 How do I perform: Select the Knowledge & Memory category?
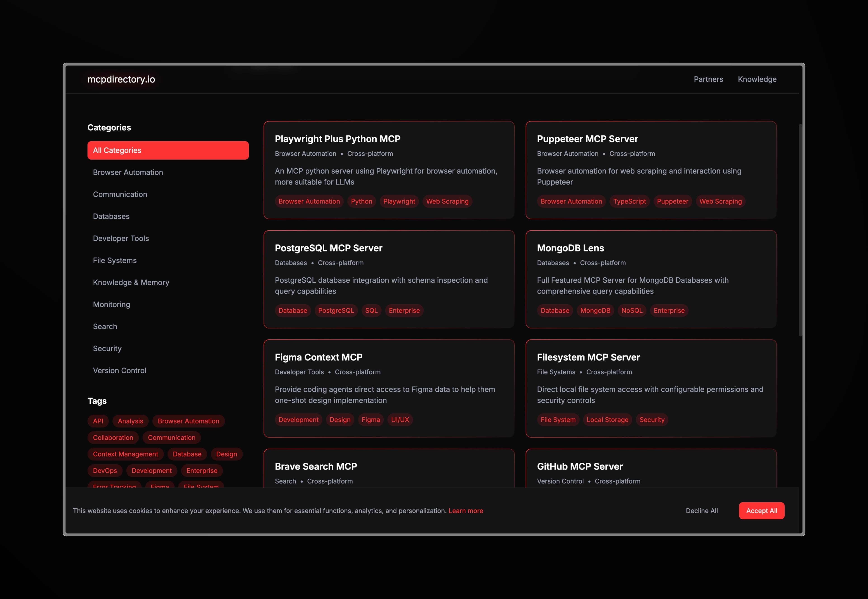click(x=168, y=282)
